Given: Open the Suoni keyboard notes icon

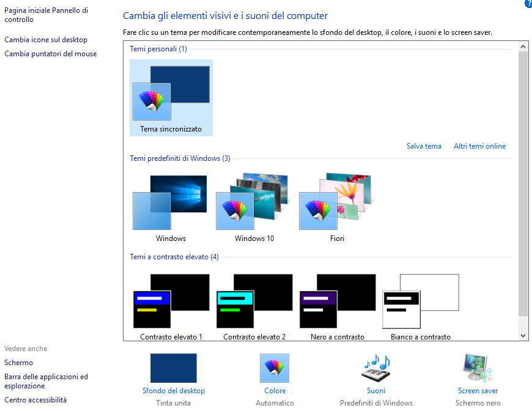Looking at the screenshot, I should [x=376, y=368].
